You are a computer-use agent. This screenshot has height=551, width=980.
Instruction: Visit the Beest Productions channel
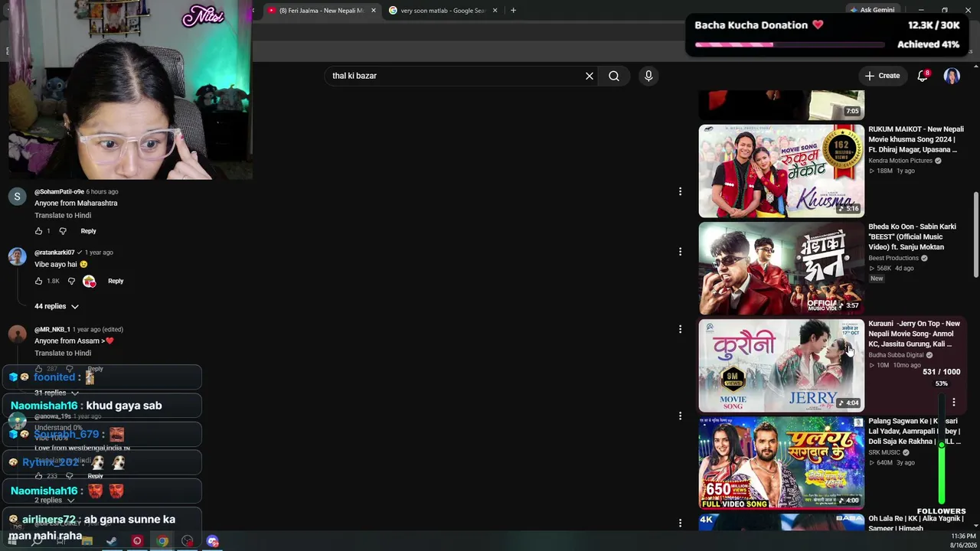coord(893,258)
